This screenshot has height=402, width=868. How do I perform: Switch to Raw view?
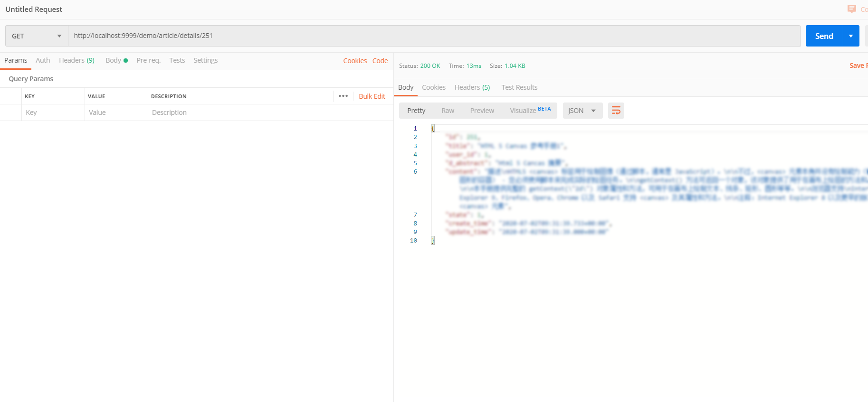click(x=448, y=111)
